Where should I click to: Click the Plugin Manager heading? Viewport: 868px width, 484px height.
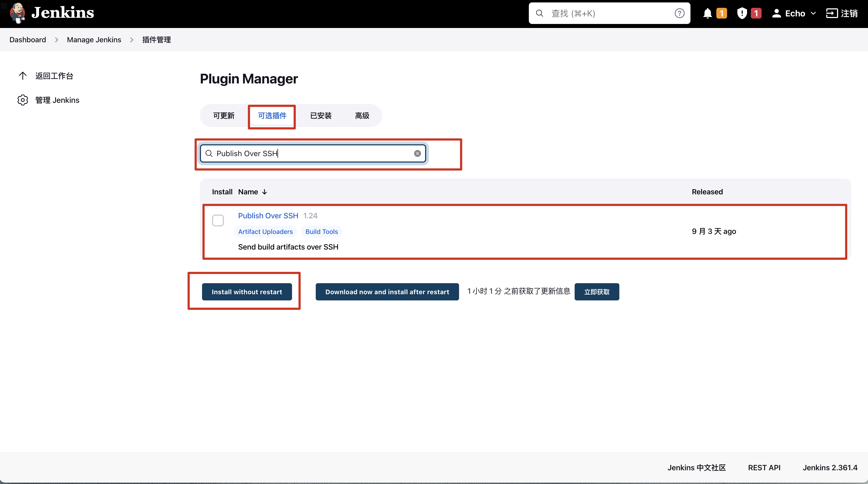[x=249, y=79]
